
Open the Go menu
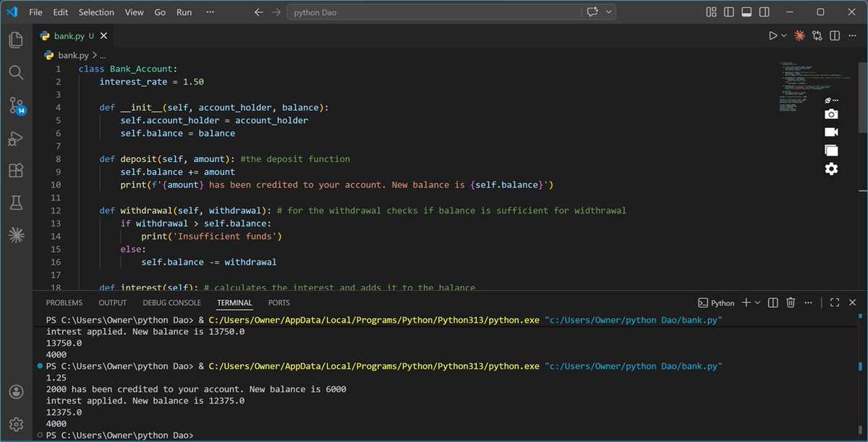click(x=160, y=12)
